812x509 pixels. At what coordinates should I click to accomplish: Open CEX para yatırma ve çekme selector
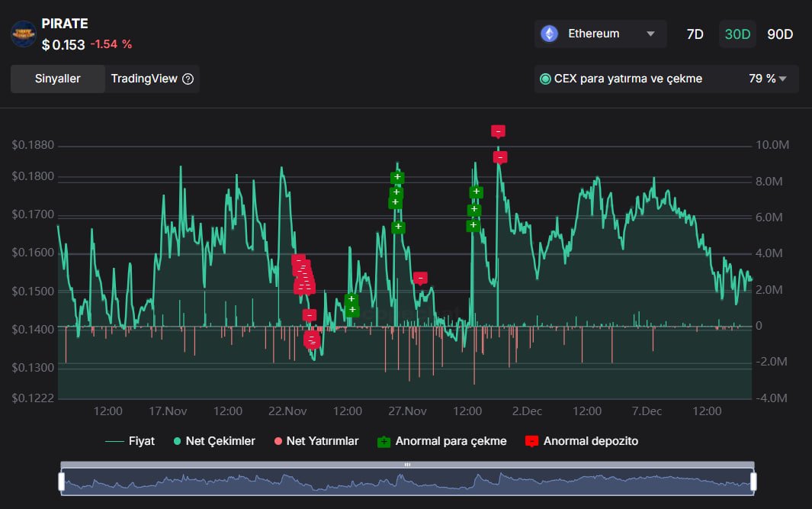tap(666, 79)
